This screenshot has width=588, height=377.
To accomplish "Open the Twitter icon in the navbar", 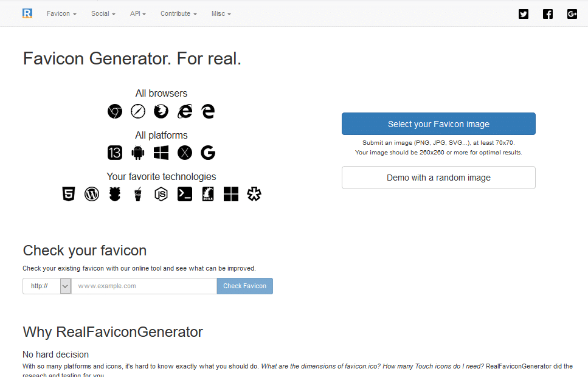I will [x=524, y=14].
